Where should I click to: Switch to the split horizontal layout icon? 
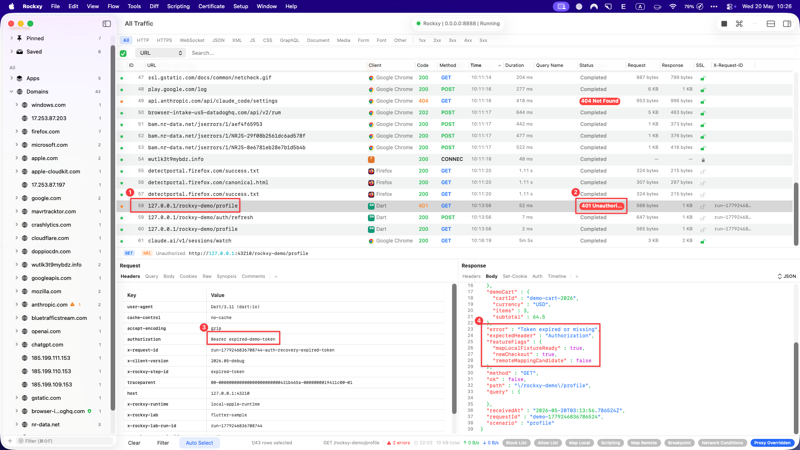coord(771,23)
